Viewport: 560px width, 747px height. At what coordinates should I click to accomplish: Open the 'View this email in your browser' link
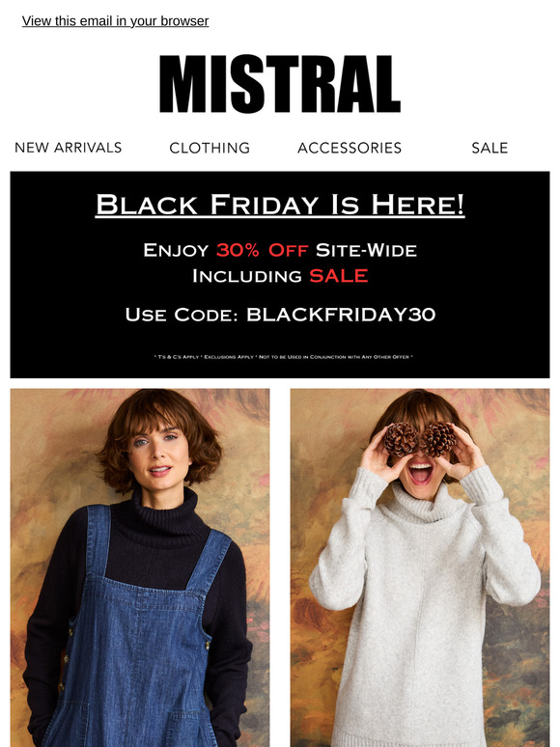click(115, 21)
